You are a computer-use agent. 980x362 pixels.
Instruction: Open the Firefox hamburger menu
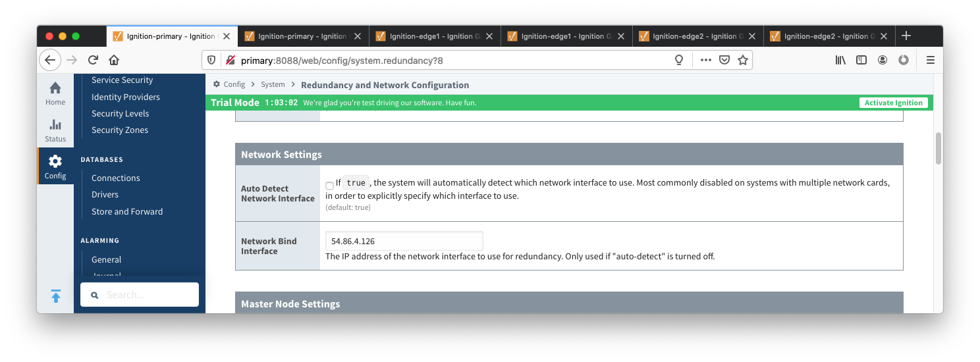(931, 60)
